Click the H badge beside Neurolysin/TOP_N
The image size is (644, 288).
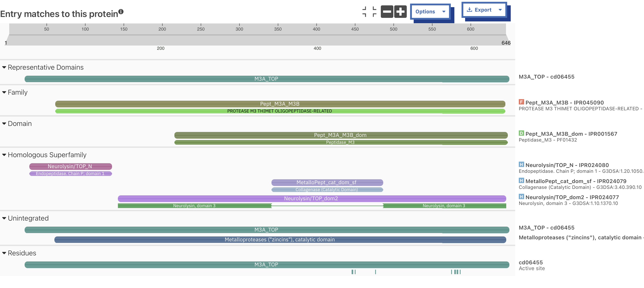tap(521, 164)
